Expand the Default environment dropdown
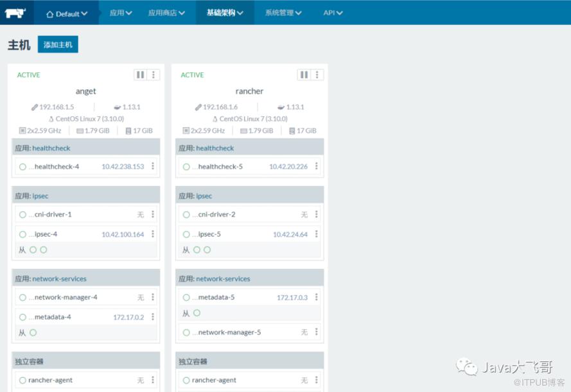Image resolution: width=571 pixels, height=392 pixels. point(67,13)
